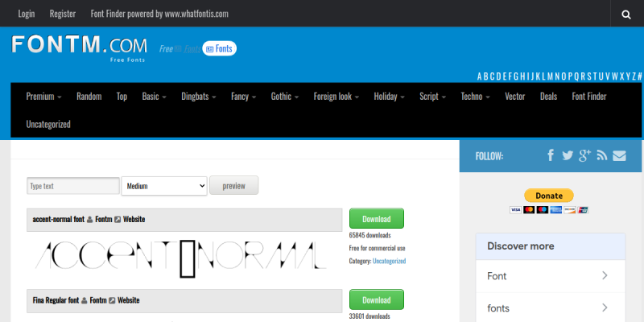This screenshot has height=322, width=644.
Task: Click the Type text input field
Action: [73, 186]
